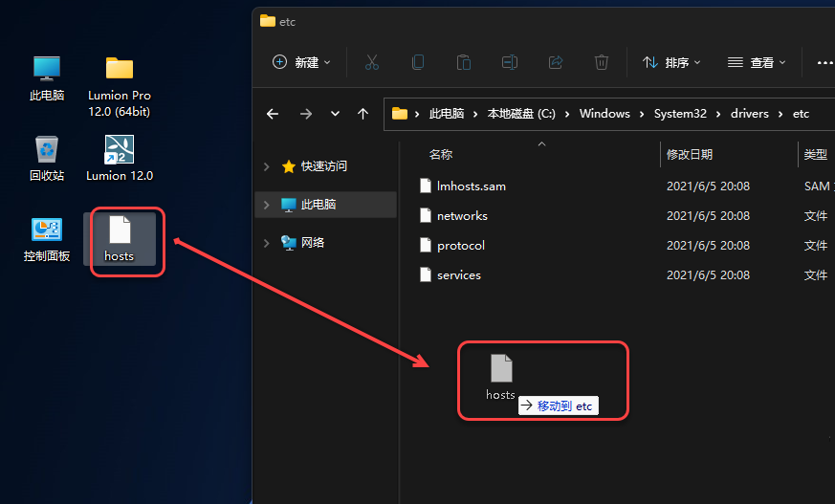Click the Copy icon in toolbar
The image size is (835, 504).
[418, 62]
